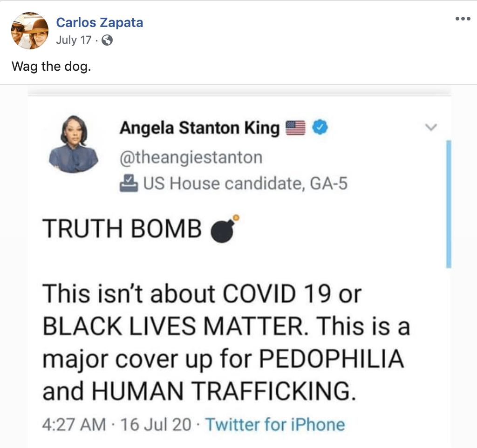Click the Angela Stanton King display name

199,128
